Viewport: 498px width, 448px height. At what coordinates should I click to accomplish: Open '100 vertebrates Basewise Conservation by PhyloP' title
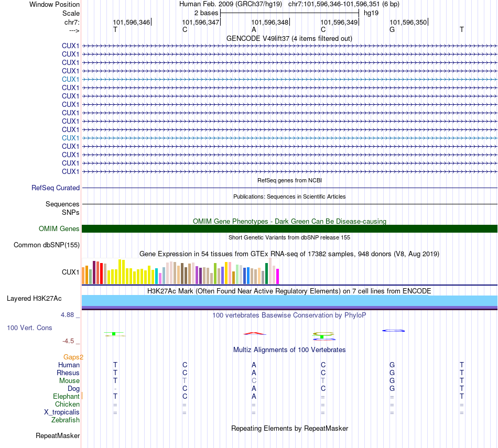[289, 315]
